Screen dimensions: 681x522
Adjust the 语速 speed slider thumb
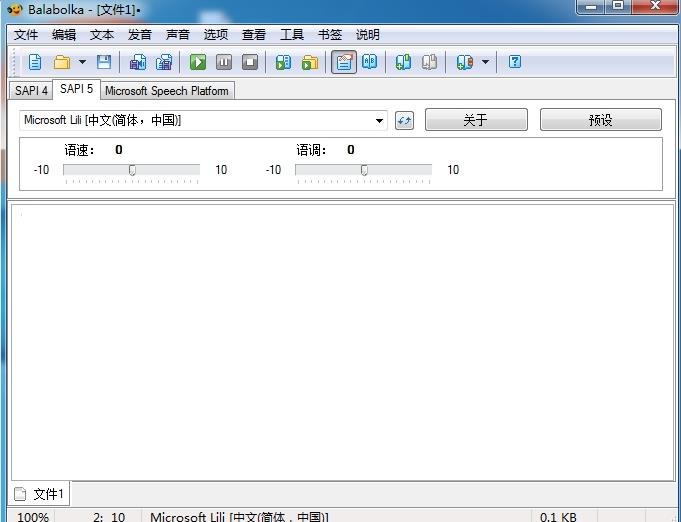(x=132, y=170)
